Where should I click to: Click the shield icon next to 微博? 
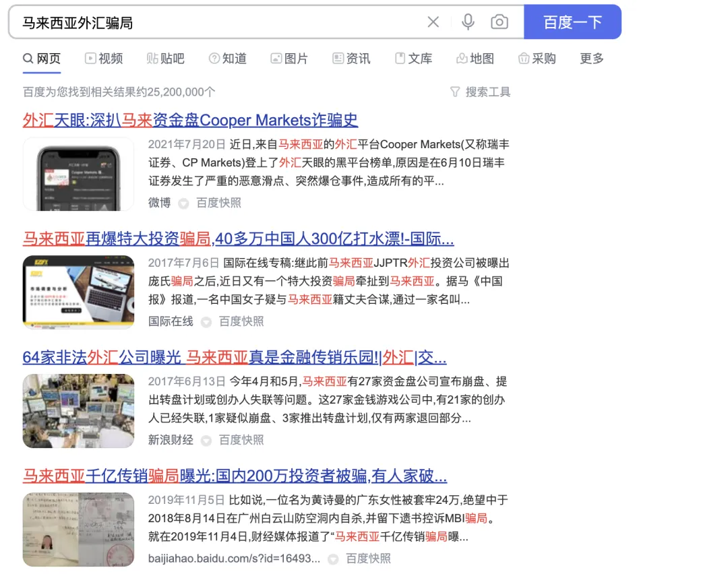pyautogui.click(x=183, y=203)
